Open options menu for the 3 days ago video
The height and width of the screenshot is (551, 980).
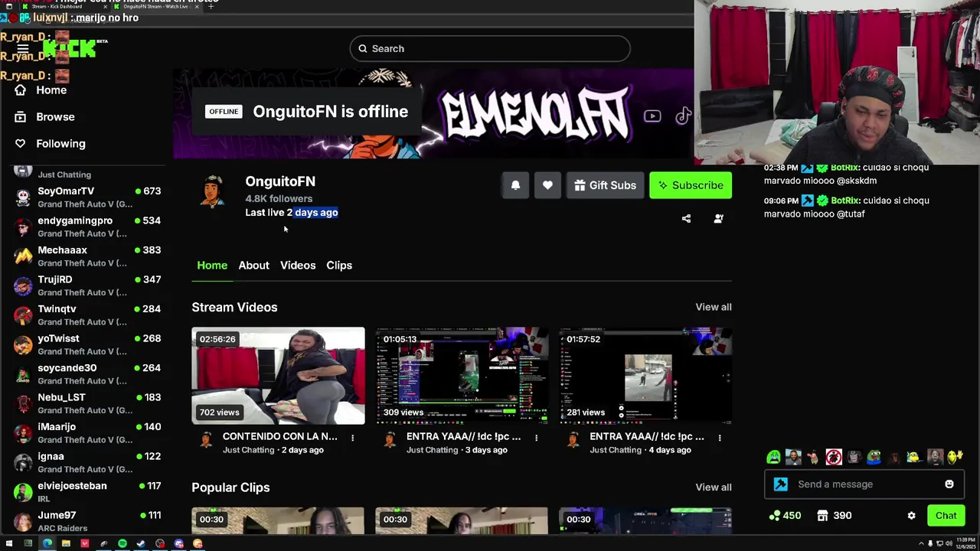pyautogui.click(x=536, y=438)
